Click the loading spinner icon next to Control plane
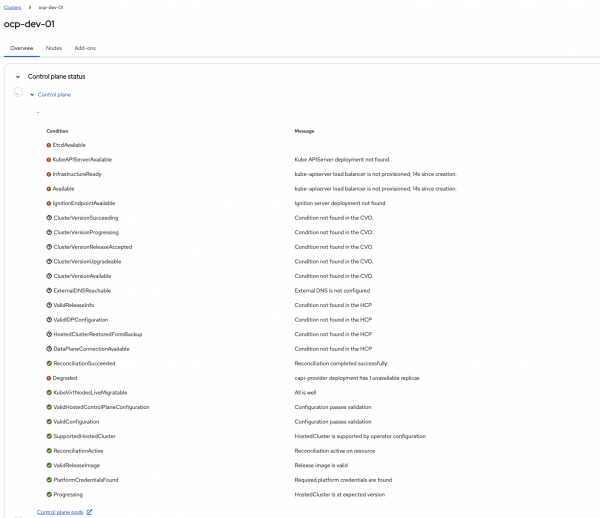600x518 pixels. tap(18, 92)
